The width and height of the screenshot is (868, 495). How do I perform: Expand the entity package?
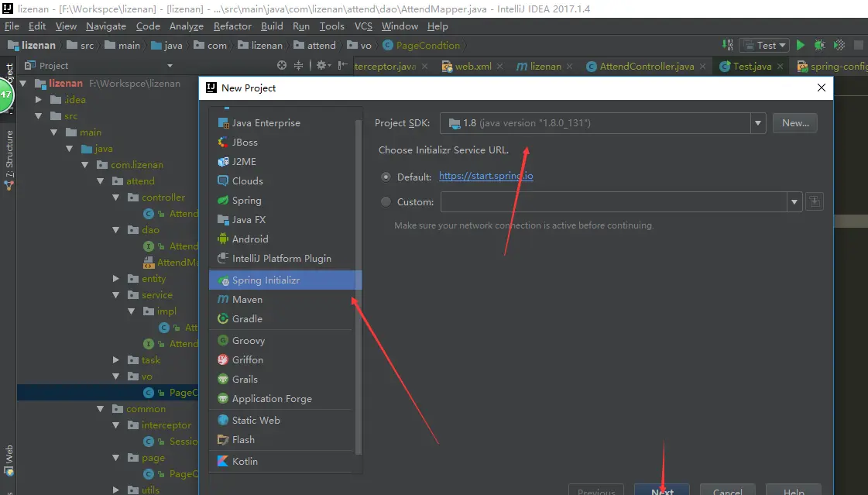(115, 279)
